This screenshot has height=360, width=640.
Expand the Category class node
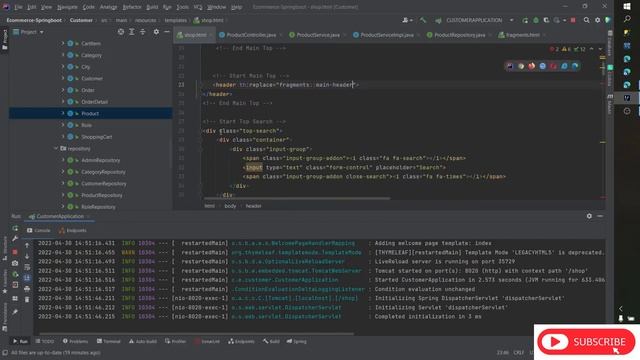click(x=63, y=55)
